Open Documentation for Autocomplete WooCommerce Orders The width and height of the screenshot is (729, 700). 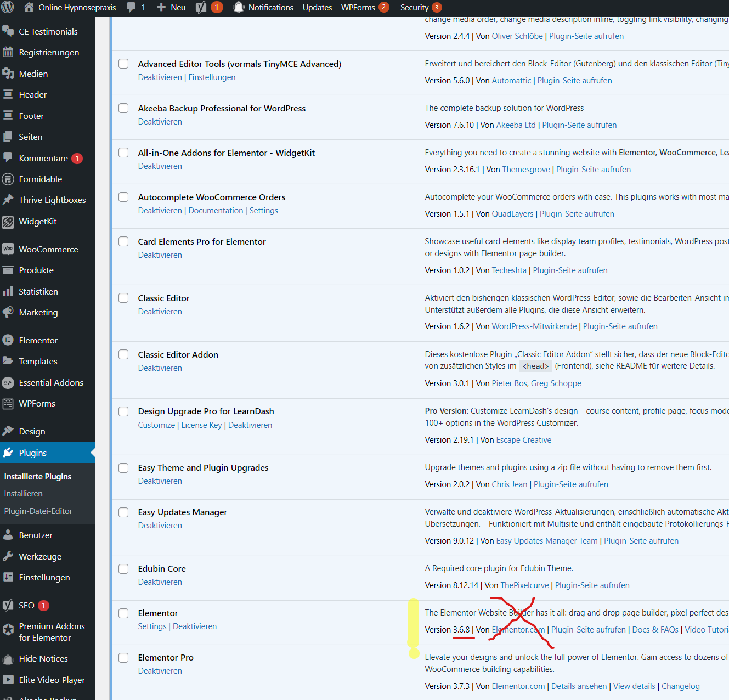[x=216, y=211]
